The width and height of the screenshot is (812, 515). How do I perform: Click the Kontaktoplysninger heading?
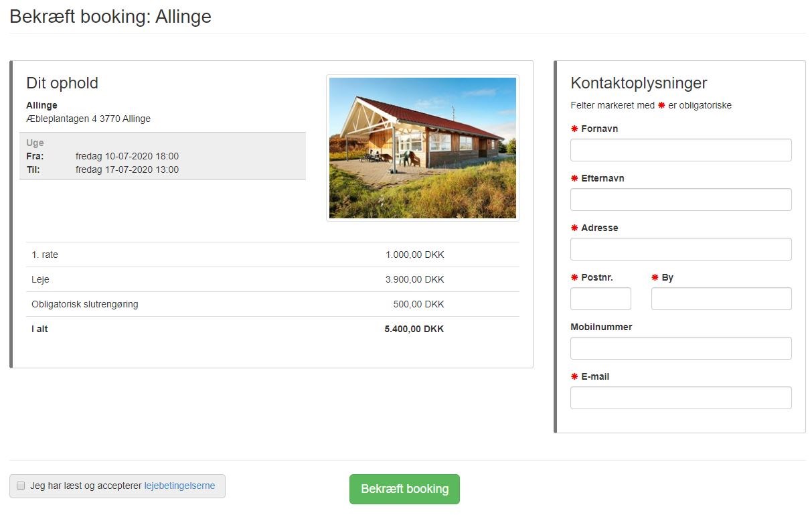(639, 83)
